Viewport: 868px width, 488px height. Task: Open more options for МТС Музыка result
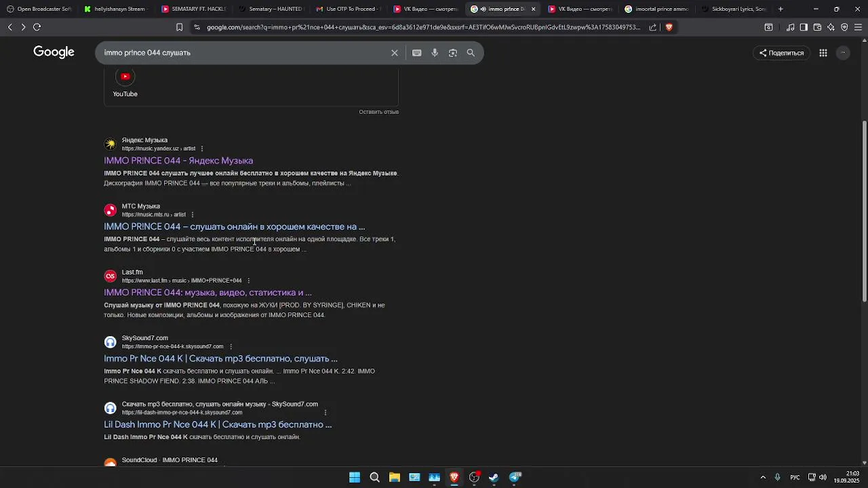pos(192,214)
